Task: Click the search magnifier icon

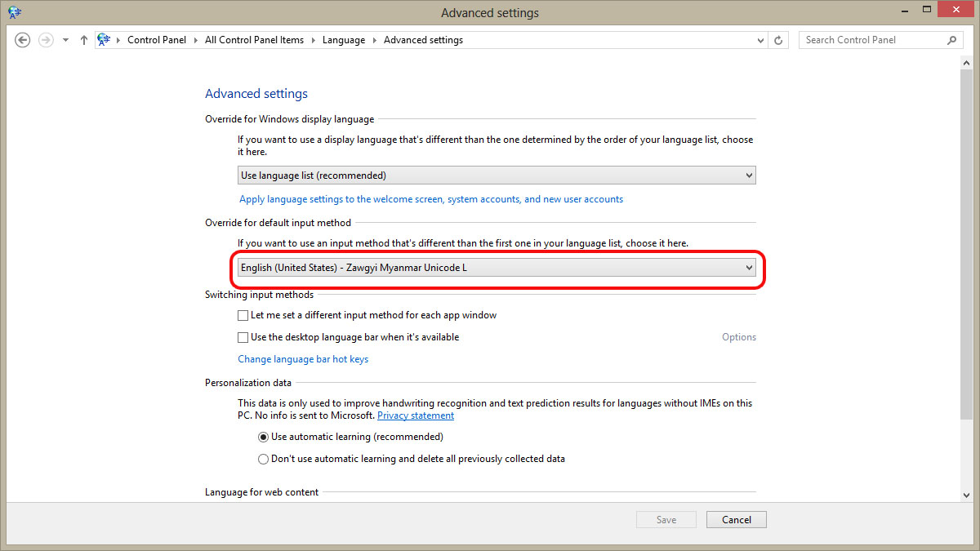Action: [x=951, y=40]
